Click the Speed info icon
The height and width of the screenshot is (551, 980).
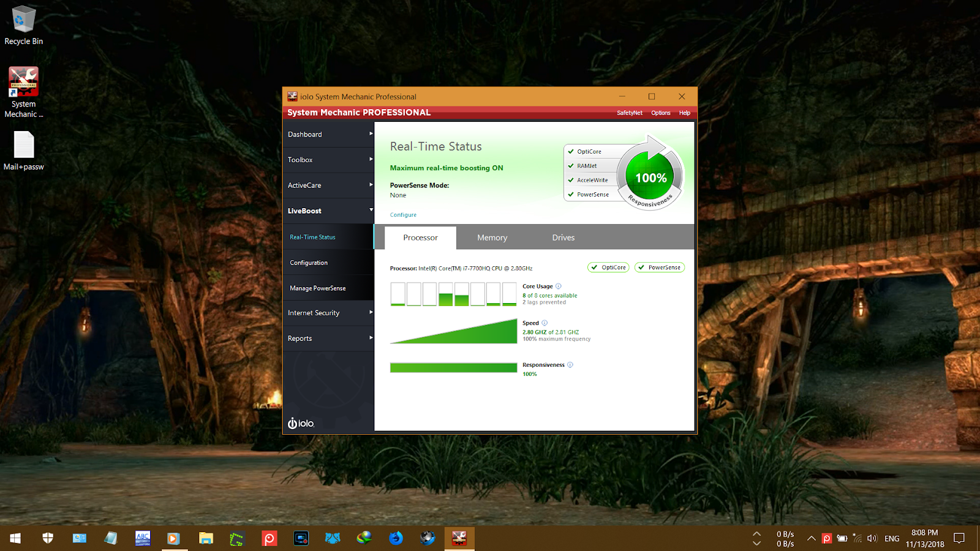tap(545, 323)
